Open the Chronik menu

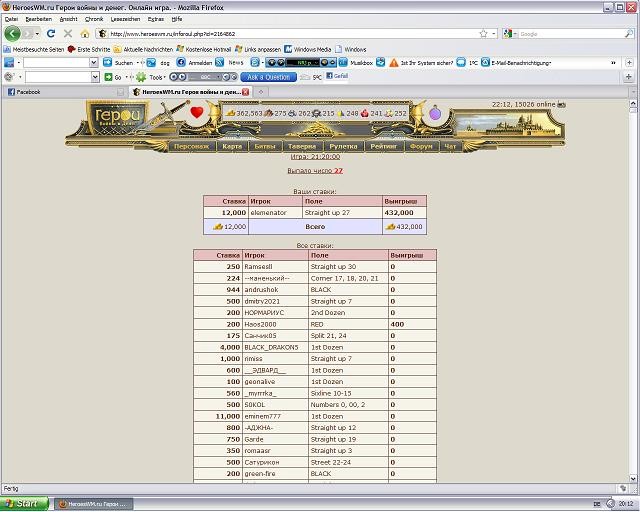[93, 19]
